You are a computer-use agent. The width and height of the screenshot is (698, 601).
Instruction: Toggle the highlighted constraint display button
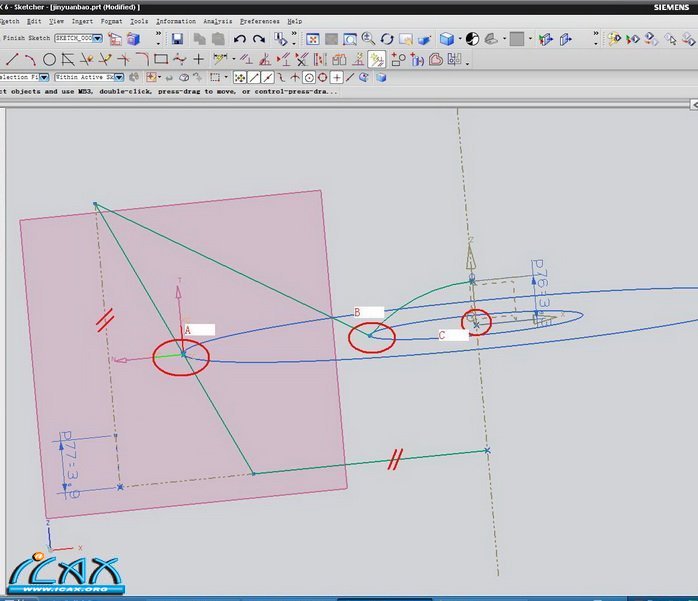click(x=377, y=59)
